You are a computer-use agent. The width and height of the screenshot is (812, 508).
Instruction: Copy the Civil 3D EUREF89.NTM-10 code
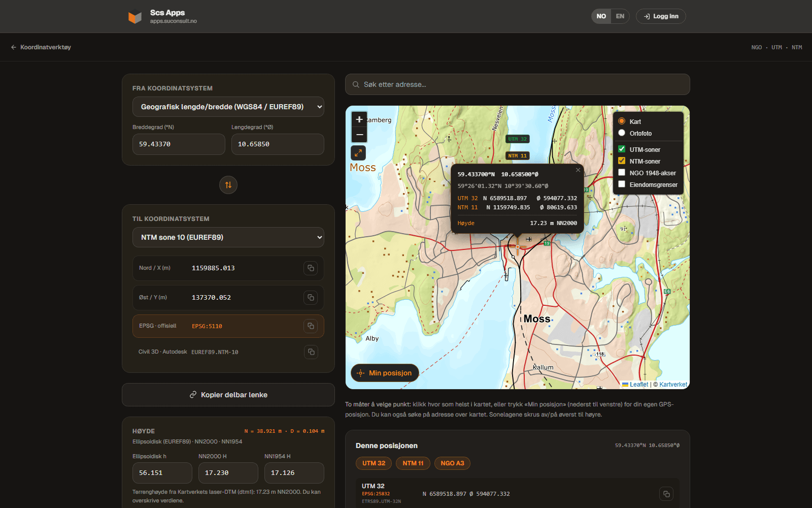311,352
